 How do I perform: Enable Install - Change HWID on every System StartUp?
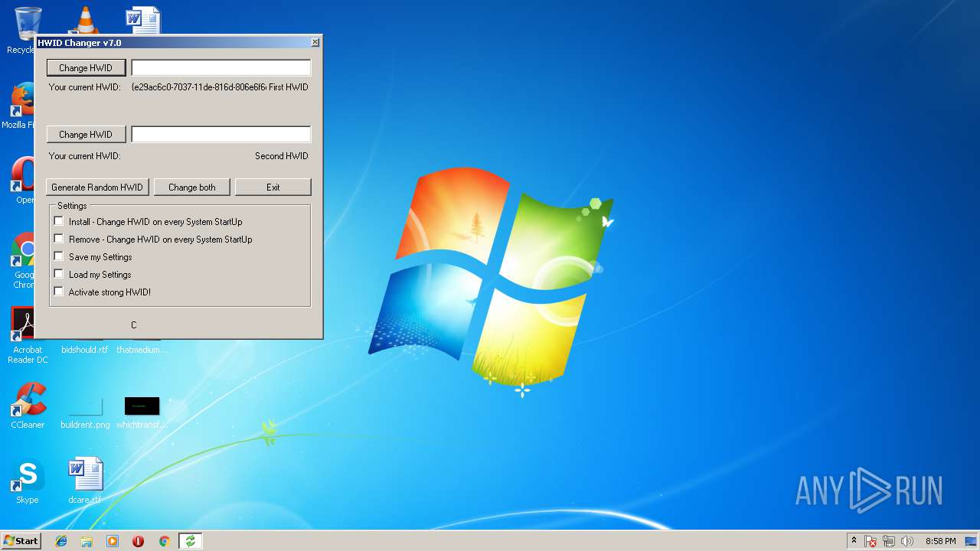[59, 221]
